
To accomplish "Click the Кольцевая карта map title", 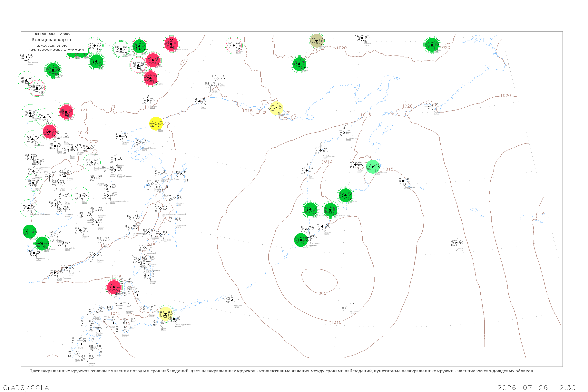I will 51,40.
